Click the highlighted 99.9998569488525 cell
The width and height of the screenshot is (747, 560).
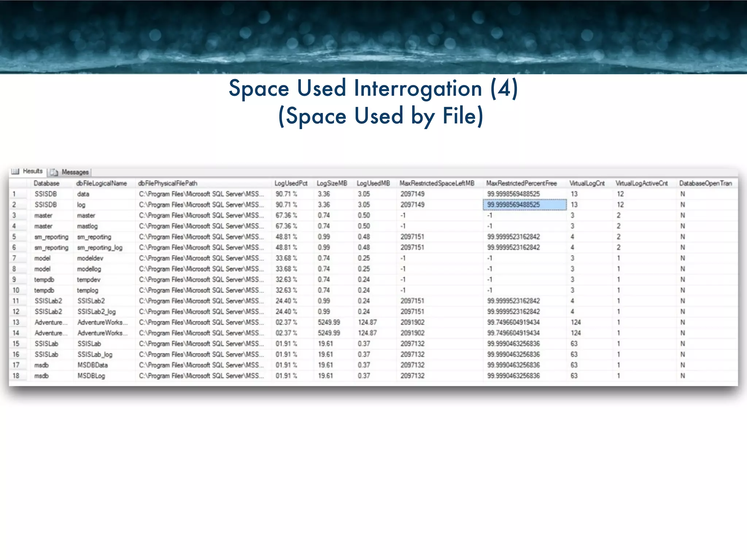(x=524, y=205)
